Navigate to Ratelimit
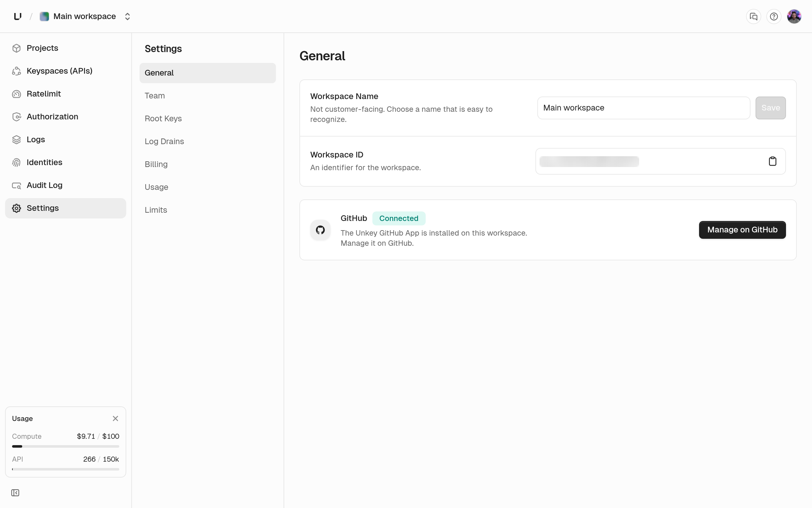This screenshot has width=812, height=508. coord(65,94)
